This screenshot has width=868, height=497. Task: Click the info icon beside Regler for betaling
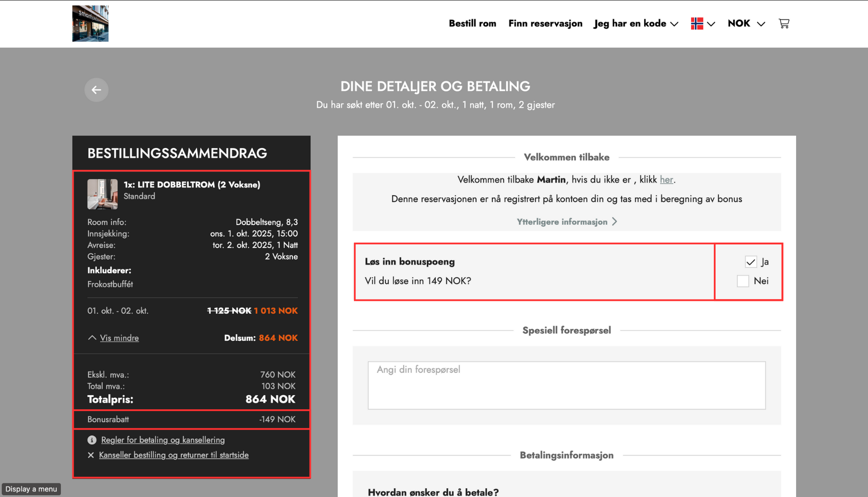pyautogui.click(x=92, y=440)
